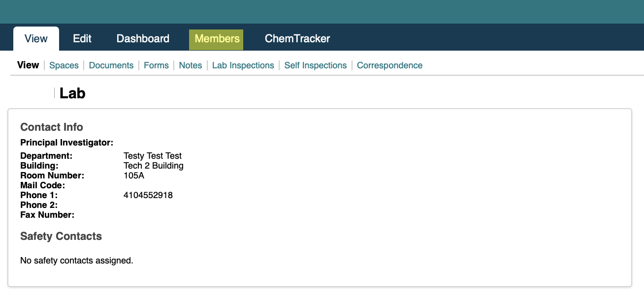Click the phone number 4104552918
Viewport: 644px width, 290px height.
point(148,195)
